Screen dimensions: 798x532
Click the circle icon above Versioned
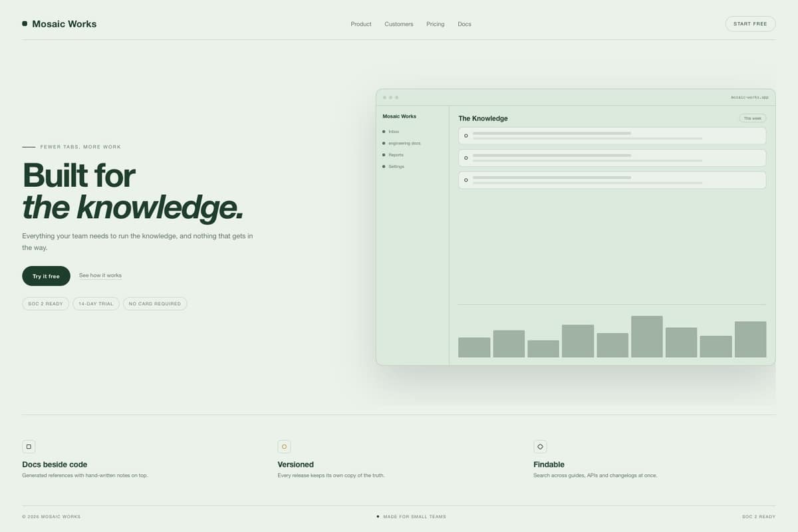(284, 447)
